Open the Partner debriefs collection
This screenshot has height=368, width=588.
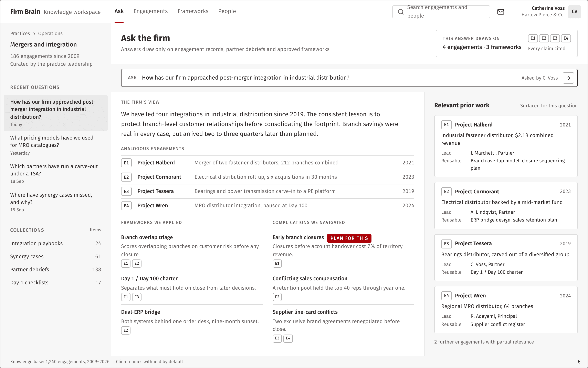[55, 269]
